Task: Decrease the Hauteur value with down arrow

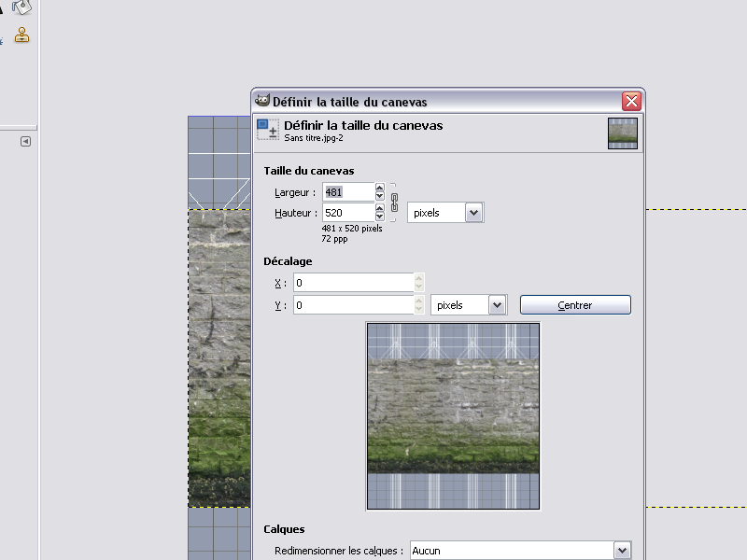Action: click(x=380, y=217)
